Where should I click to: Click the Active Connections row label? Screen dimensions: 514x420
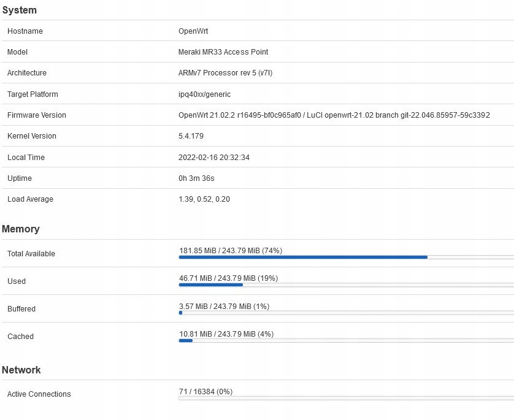tap(39, 394)
